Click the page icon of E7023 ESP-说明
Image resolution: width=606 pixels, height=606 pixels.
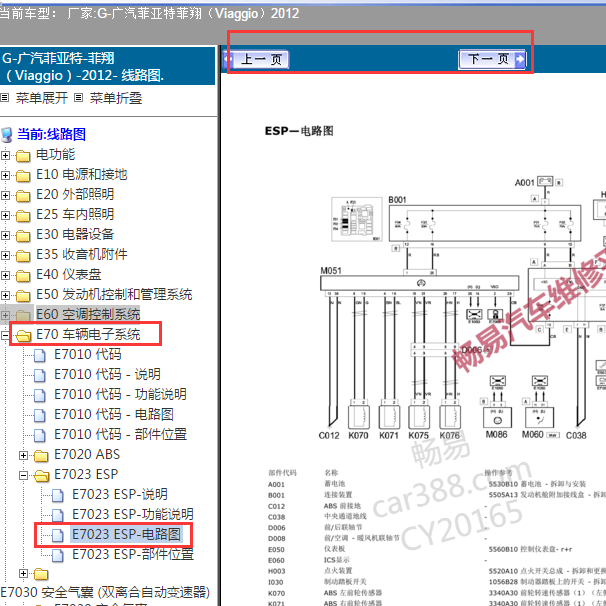coord(58,495)
